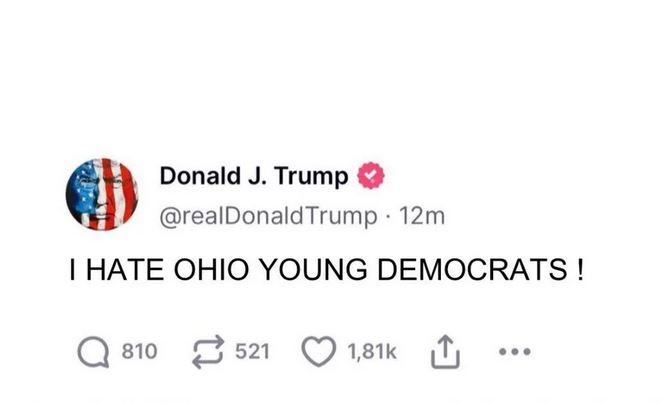This screenshot has height=404, width=668.
Task: Click the @realDonaldTrump handle
Action: (x=268, y=216)
